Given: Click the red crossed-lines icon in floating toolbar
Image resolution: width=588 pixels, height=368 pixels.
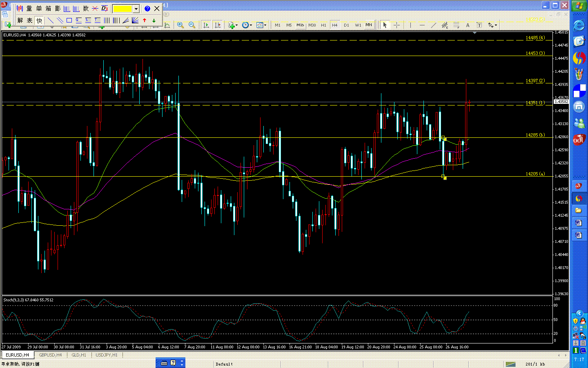Looking at the screenshot, I should (95, 9).
